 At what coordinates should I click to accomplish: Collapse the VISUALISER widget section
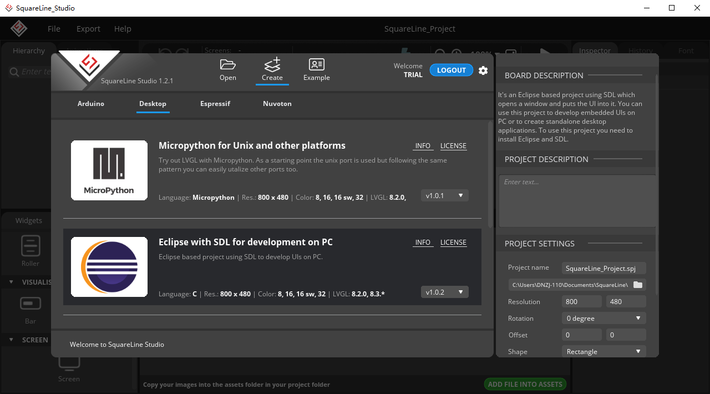click(11, 282)
